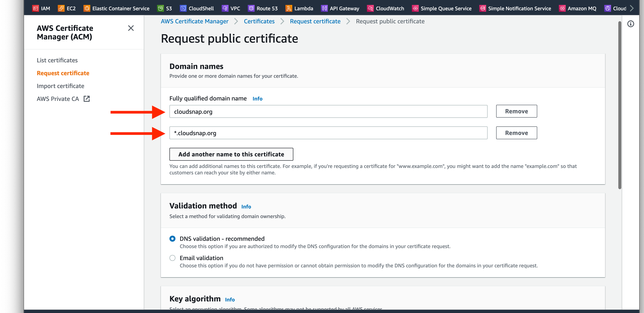Image resolution: width=644 pixels, height=313 pixels.
Task: Open the S3 service shortcut icon
Action: [x=160, y=8]
